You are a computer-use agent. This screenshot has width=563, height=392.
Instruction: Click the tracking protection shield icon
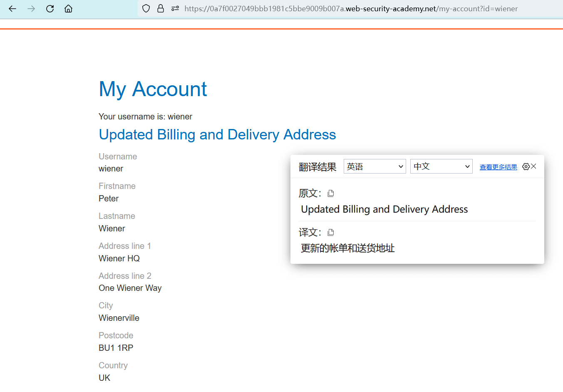(x=146, y=8)
